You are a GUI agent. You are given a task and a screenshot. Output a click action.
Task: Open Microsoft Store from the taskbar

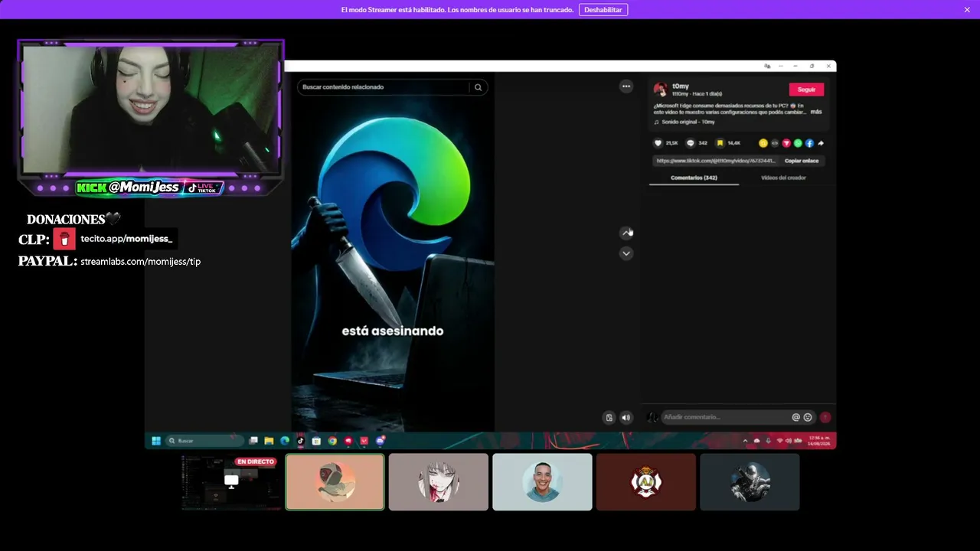pyautogui.click(x=316, y=441)
